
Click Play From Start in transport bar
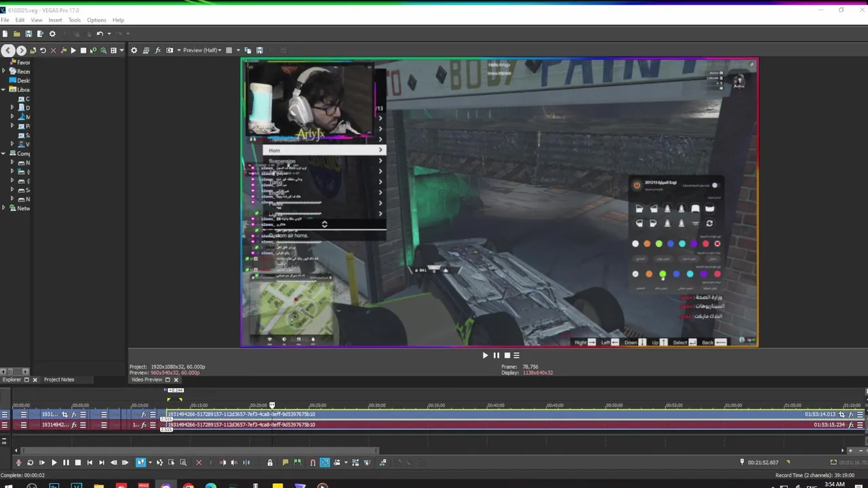click(x=42, y=462)
